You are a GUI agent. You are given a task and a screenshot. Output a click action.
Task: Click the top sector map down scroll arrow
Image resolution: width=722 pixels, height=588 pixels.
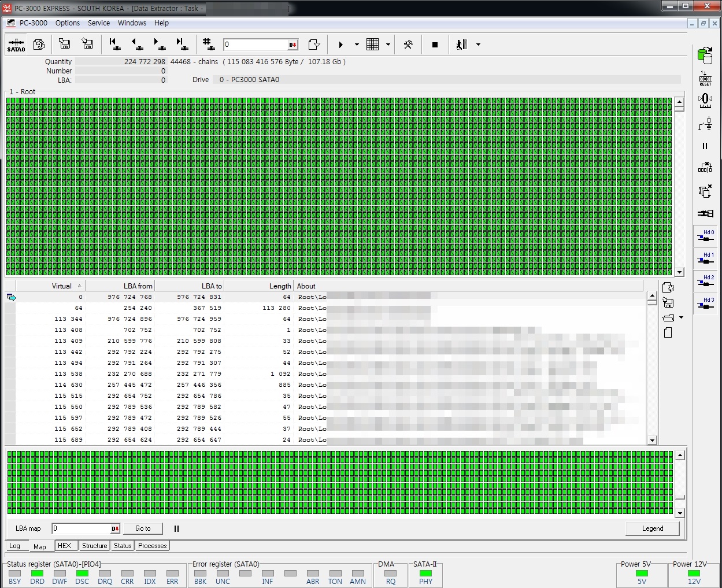tap(679, 272)
